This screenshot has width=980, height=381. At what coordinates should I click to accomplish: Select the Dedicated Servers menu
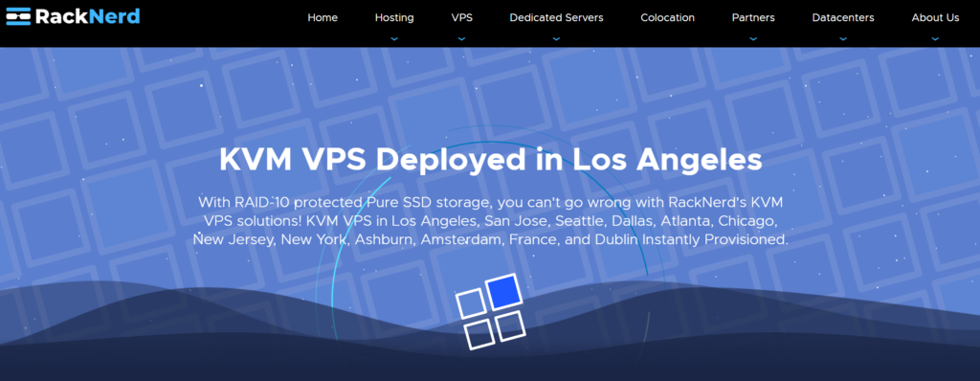[x=556, y=17]
